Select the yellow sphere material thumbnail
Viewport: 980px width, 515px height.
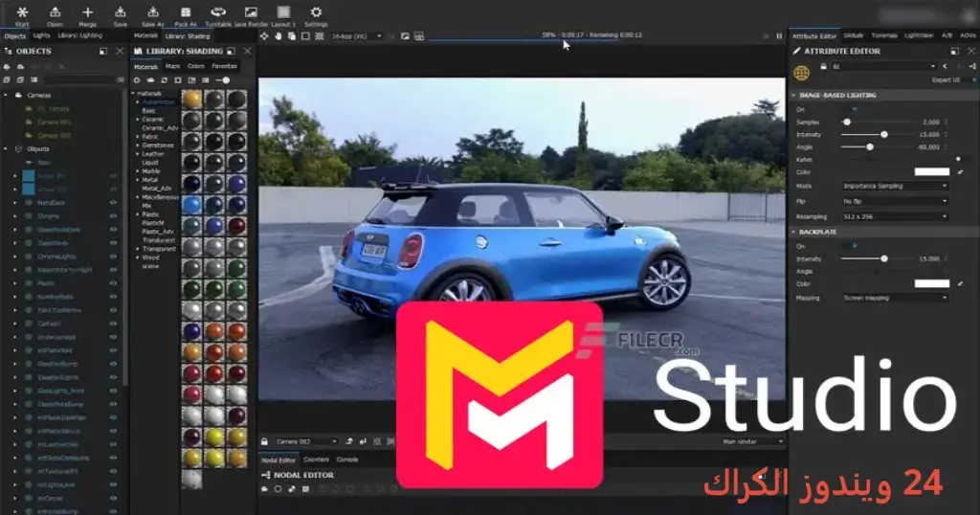[191, 99]
